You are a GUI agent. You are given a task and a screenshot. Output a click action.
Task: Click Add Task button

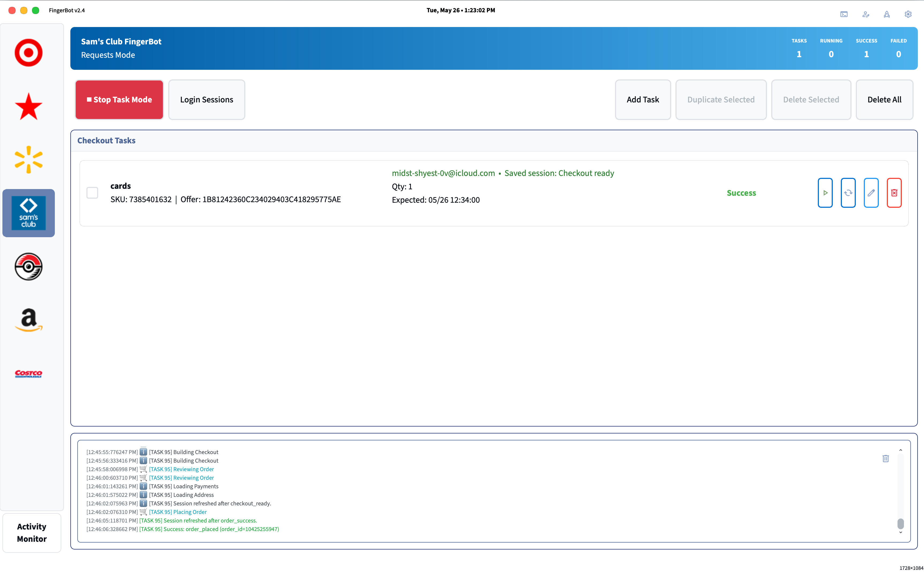pos(643,100)
